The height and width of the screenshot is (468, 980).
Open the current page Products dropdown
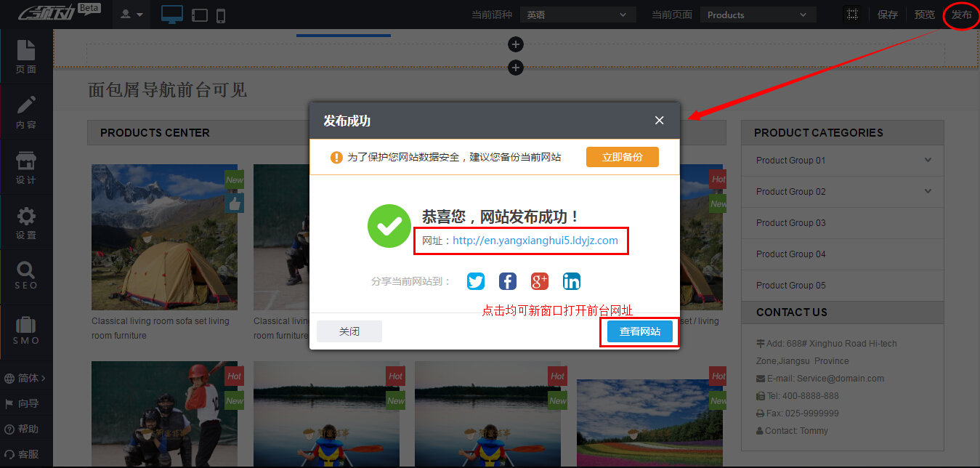pyautogui.click(x=758, y=14)
